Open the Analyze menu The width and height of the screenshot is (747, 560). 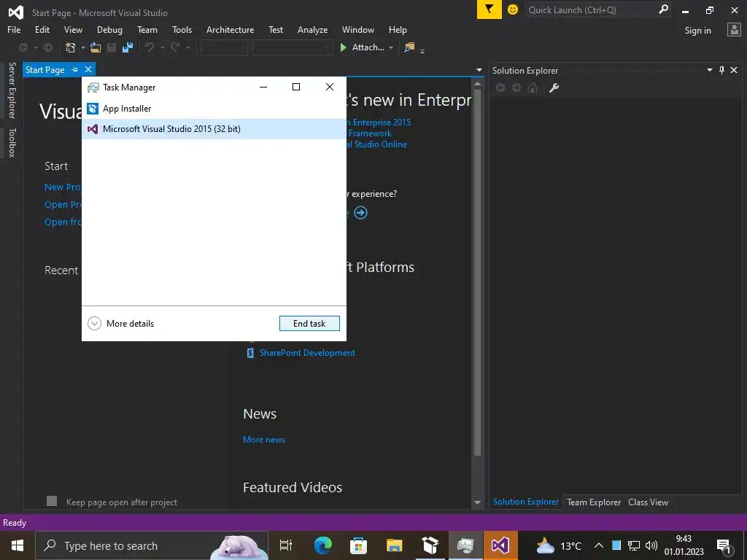pos(312,29)
